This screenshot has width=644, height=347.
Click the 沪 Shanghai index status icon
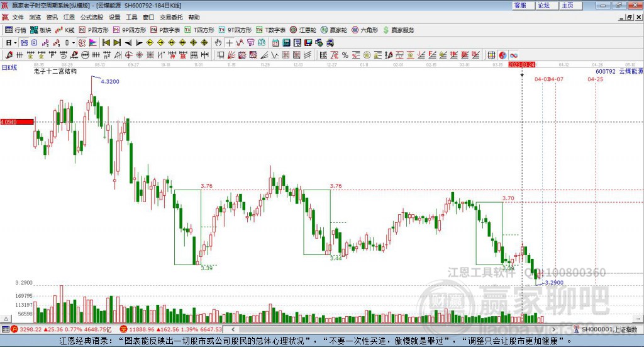14,329
